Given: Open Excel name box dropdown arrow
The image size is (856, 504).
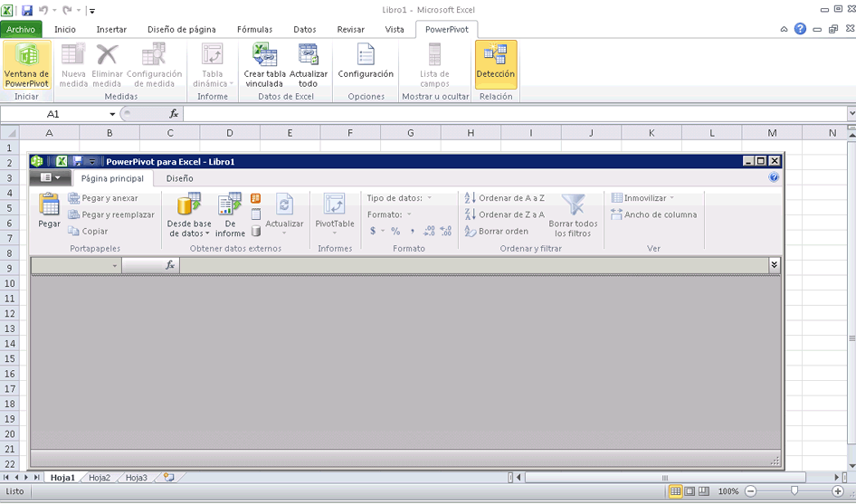Looking at the screenshot, I should 112,114.
